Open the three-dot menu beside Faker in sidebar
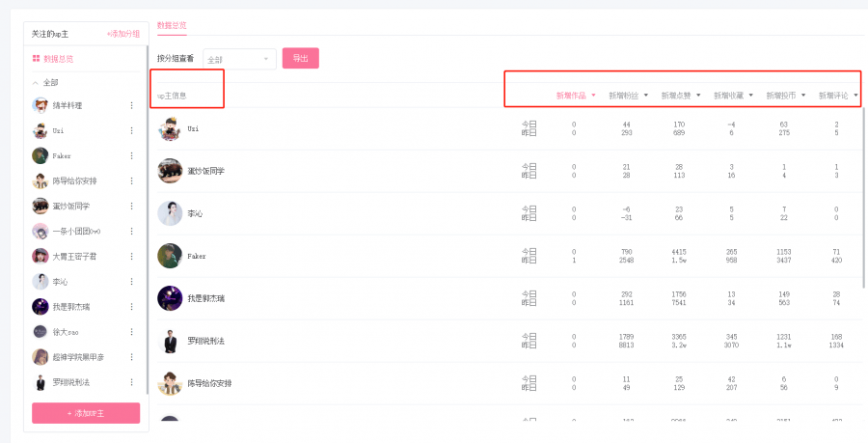 [x=132, y=156]
